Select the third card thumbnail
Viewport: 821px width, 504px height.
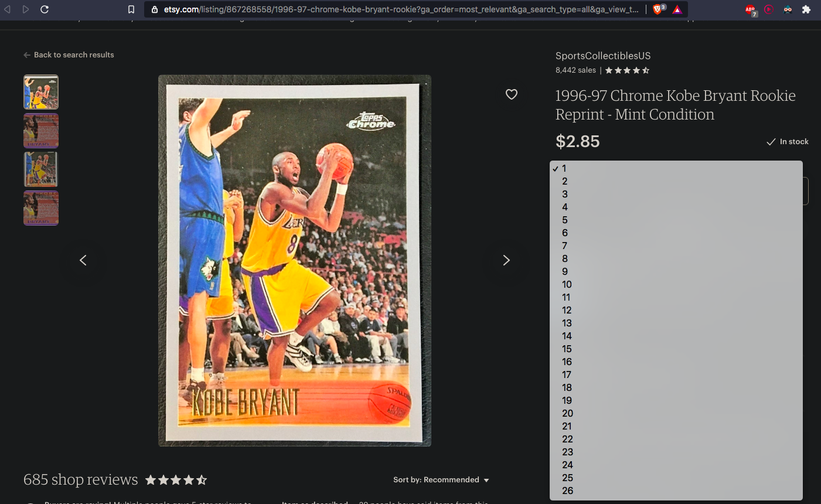(41, 169)
